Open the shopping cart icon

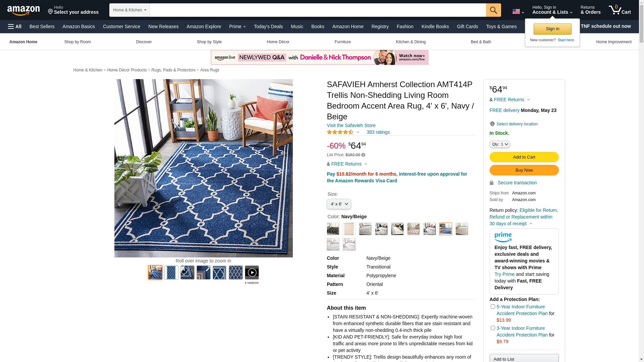(x=620, y=10)
